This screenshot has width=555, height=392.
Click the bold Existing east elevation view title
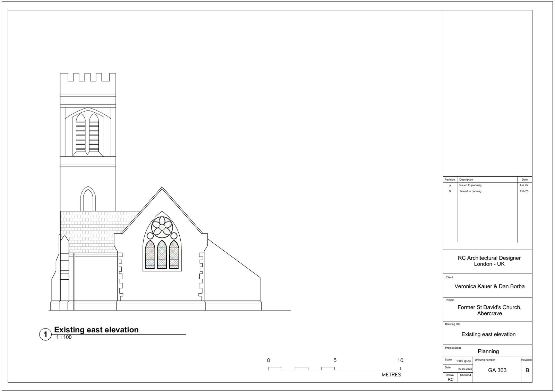coord(96,330)
